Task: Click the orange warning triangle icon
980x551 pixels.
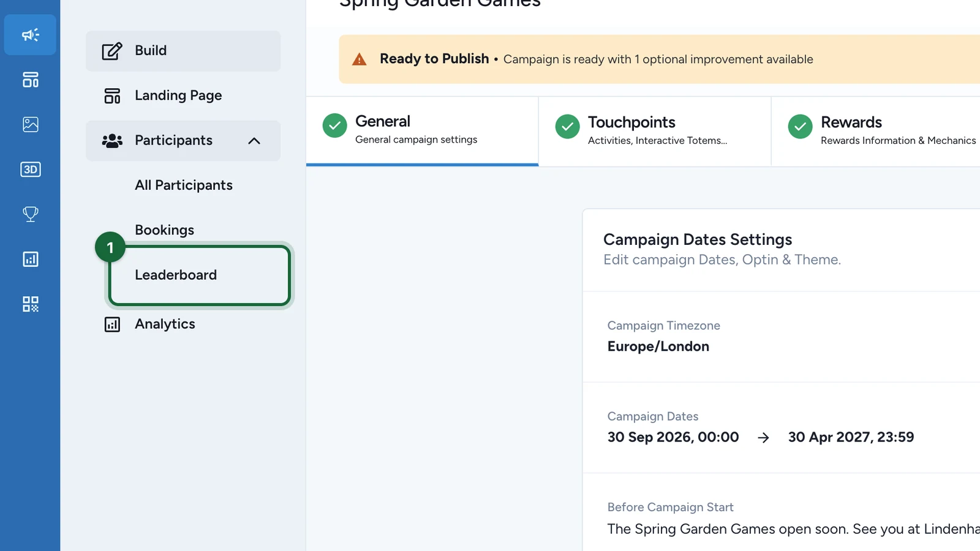Action: tap(360, 59)
